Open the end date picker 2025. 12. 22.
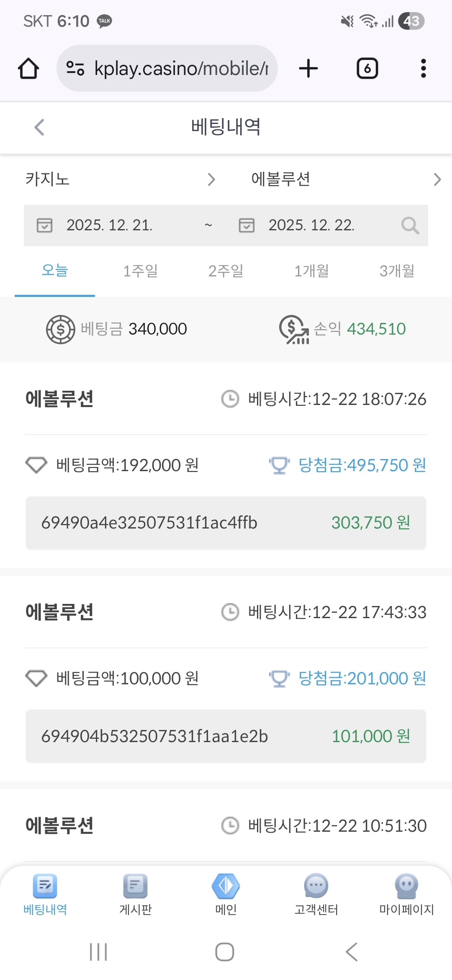 coord(311,225)
